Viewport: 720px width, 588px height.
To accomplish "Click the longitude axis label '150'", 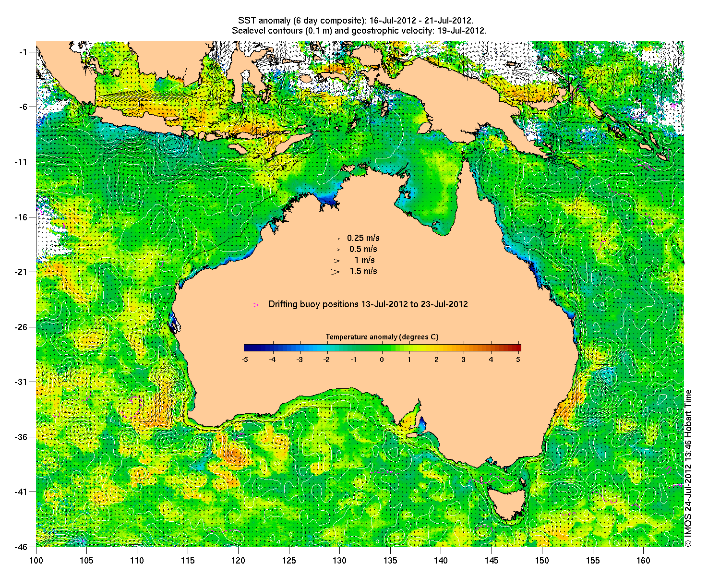I will tap(542, 560).
